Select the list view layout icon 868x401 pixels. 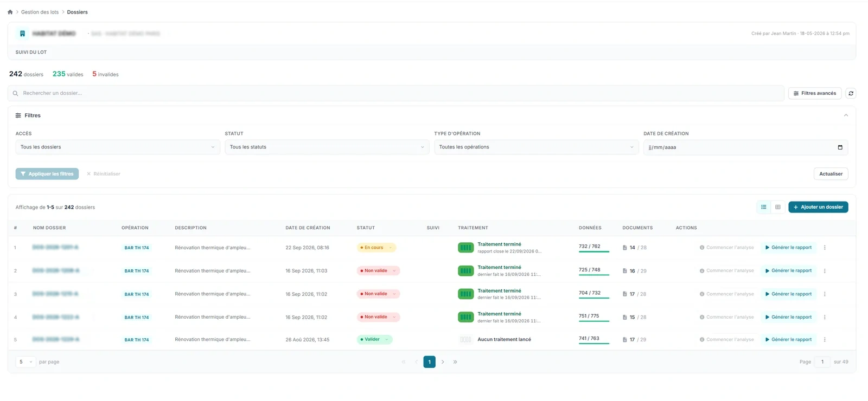(763, 207)
